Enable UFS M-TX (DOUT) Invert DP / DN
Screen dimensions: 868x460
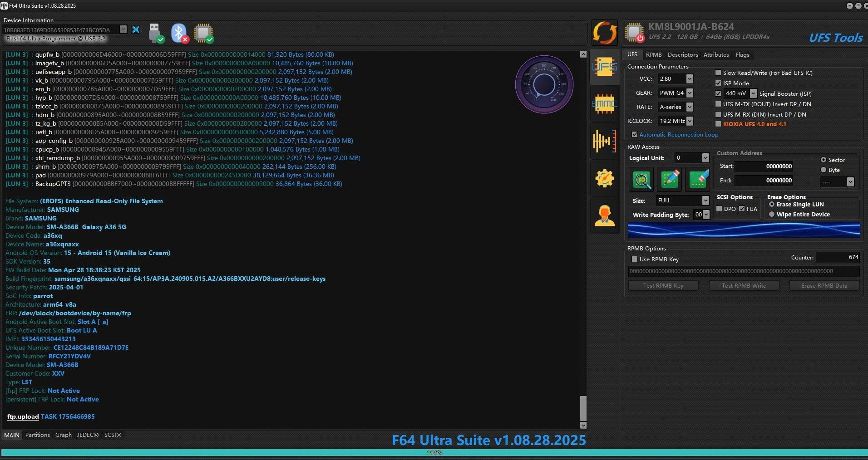(x=718, y=104)
